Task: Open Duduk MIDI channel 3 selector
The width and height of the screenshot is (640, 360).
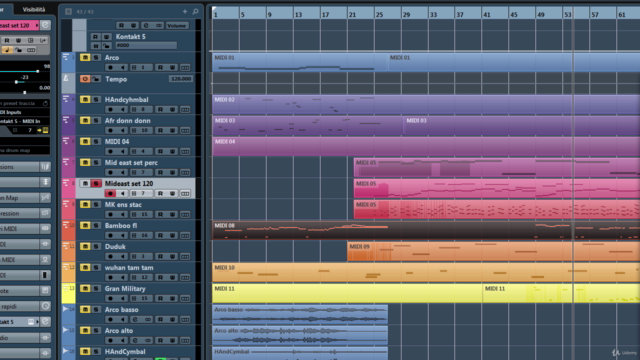Action: 141,256
